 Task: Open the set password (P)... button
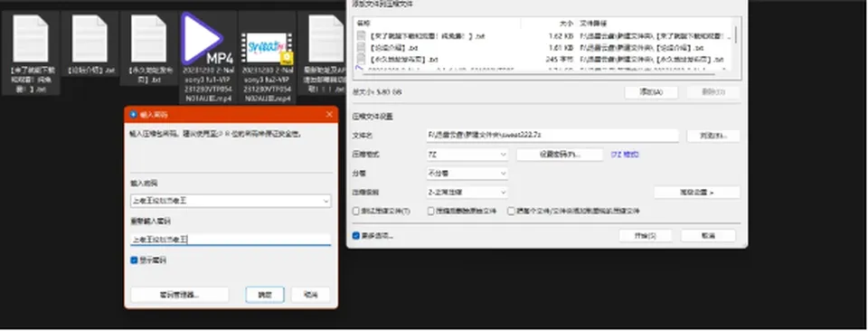pyautogui.click(x=560, y=155)
